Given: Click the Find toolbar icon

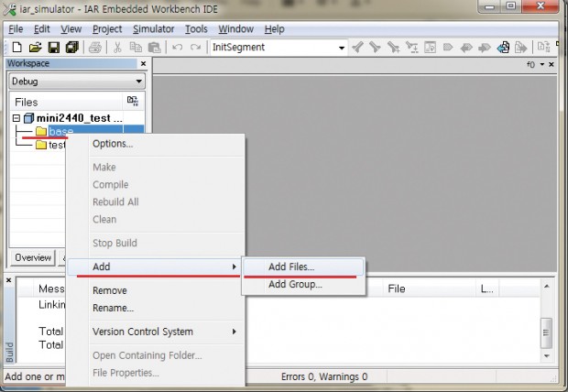Looking at the screenshot, I should pyautogui.click(x=393, y=47).
